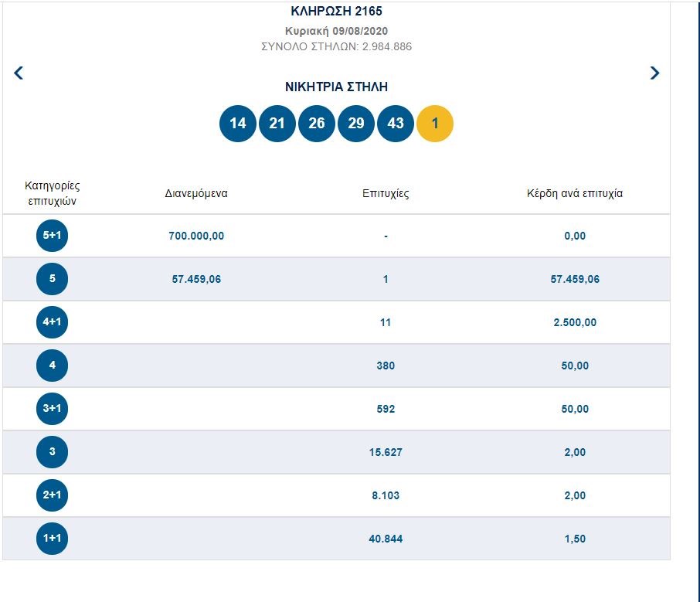Click winning number ball 14
Image resolution: width=700 pixels, height=602 pixels.
(x=238, y=124)
